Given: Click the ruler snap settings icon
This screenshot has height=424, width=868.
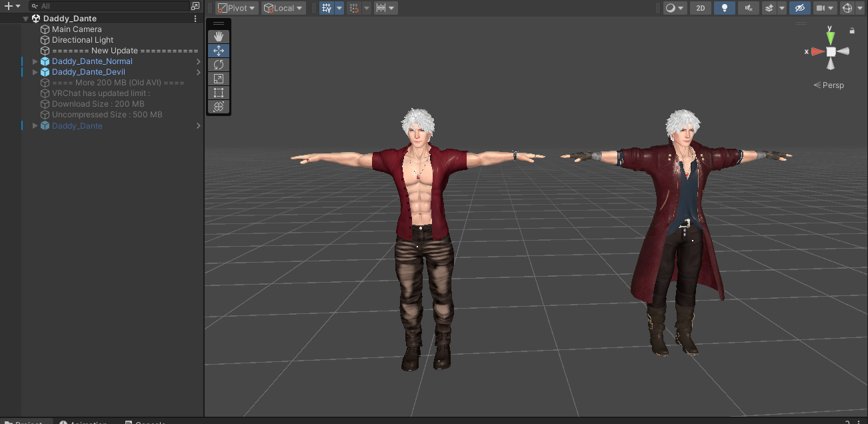Looking at the screenshot, I should pos(381,8).
